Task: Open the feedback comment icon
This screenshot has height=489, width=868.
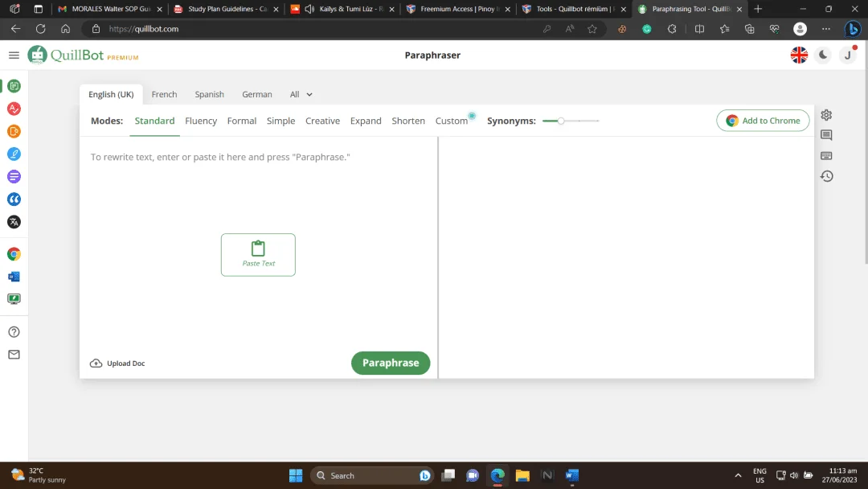Action: 826,135
